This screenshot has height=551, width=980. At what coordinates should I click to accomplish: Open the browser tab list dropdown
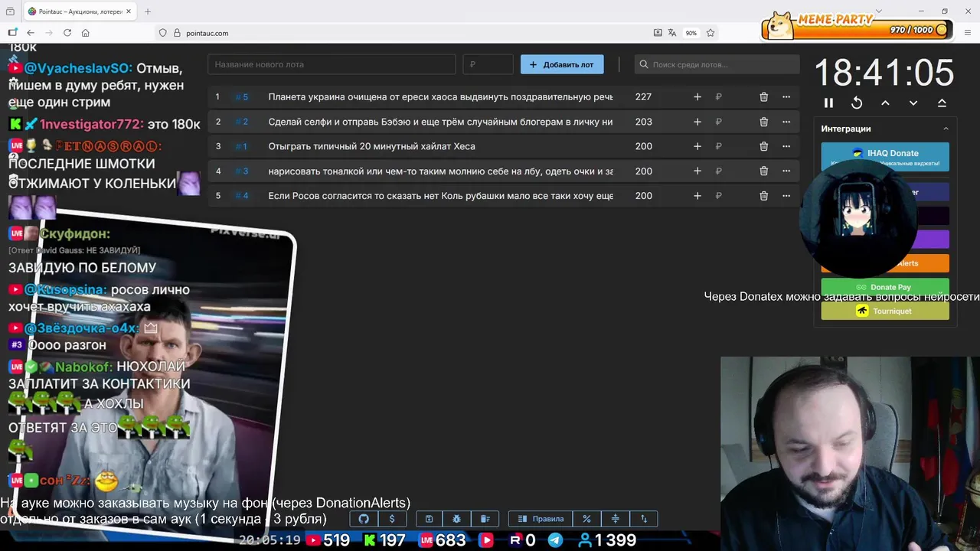(879, 11)
